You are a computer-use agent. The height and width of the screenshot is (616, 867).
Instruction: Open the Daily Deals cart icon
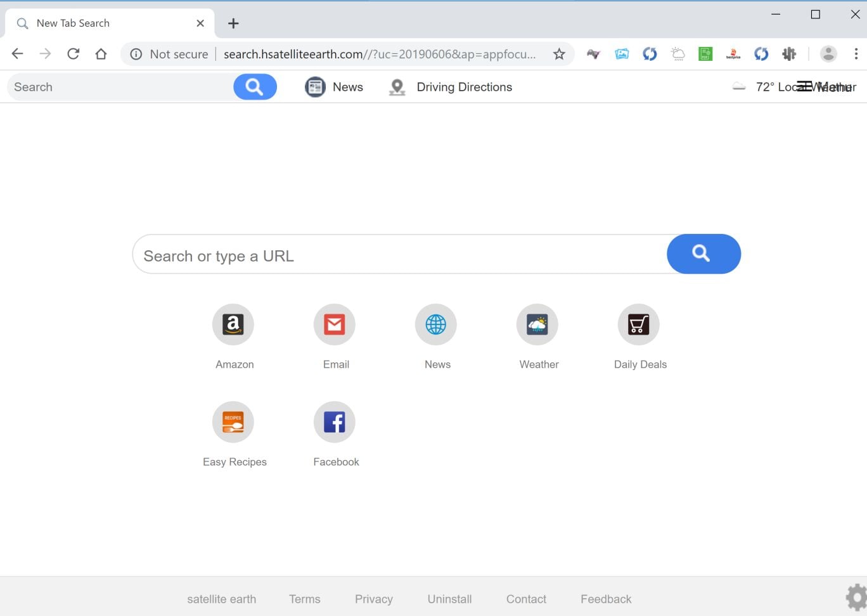(639, 324)
